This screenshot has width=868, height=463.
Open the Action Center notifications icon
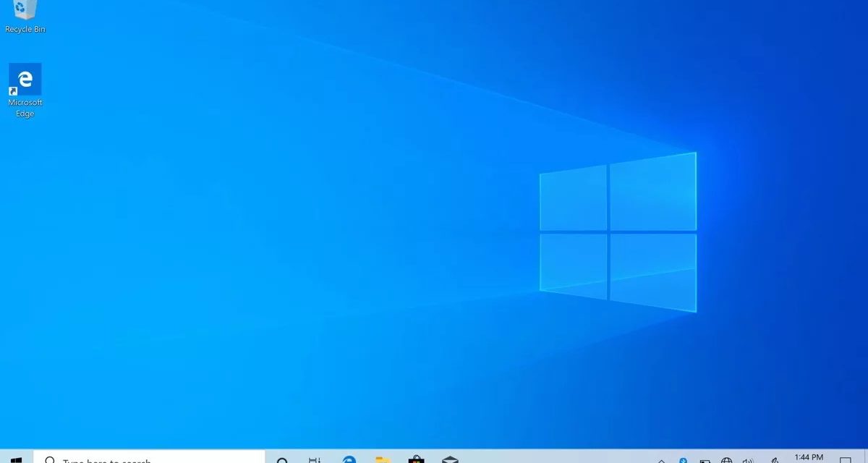(845, 460)
